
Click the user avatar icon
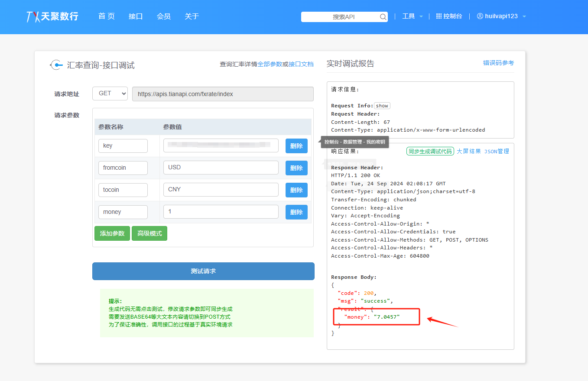(x=480, y=16)
